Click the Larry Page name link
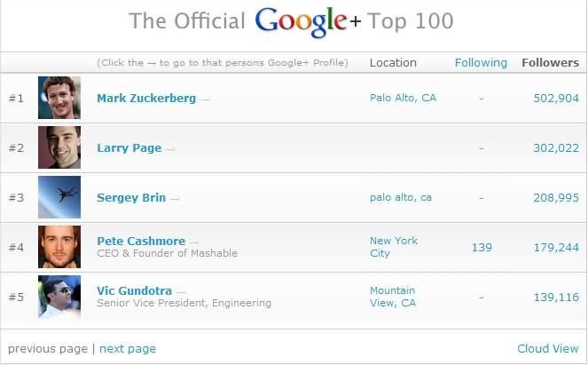The width and height of the screenshot is (588, 365). [129, 148]
